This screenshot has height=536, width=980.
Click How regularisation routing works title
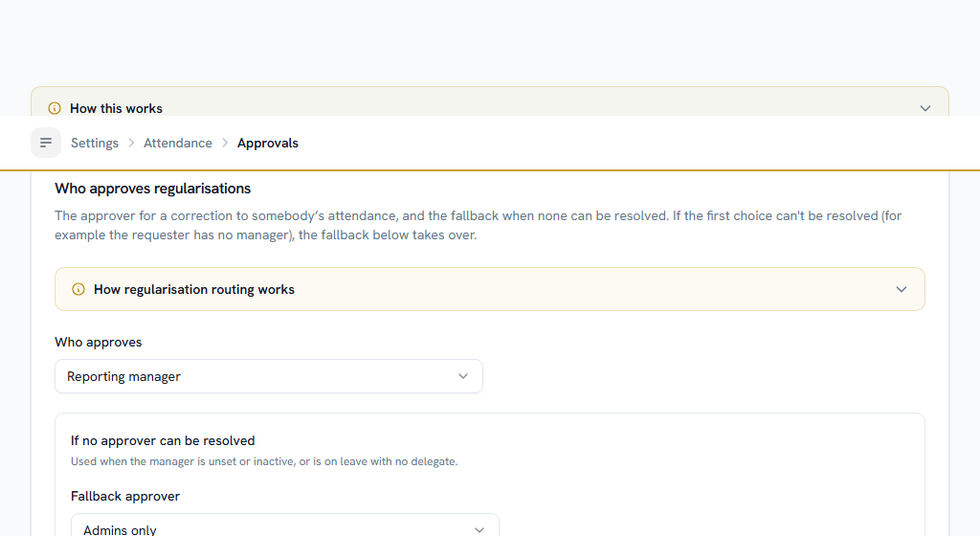click(x=193, y=289)
